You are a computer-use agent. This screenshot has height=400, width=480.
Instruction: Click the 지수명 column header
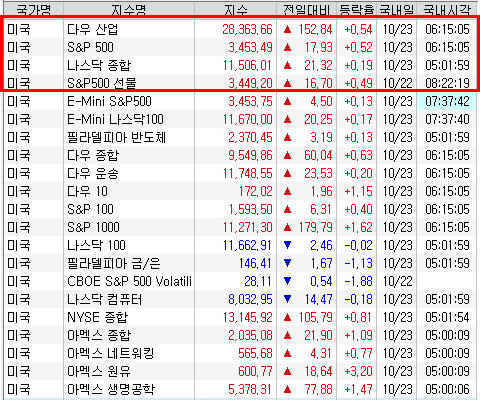pos(129,9)
